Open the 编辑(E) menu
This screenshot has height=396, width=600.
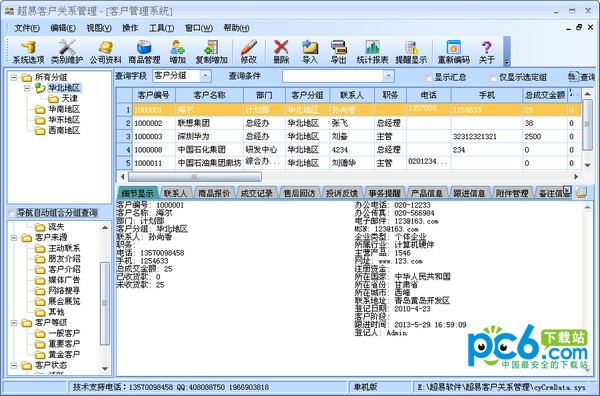coord(63,28)
